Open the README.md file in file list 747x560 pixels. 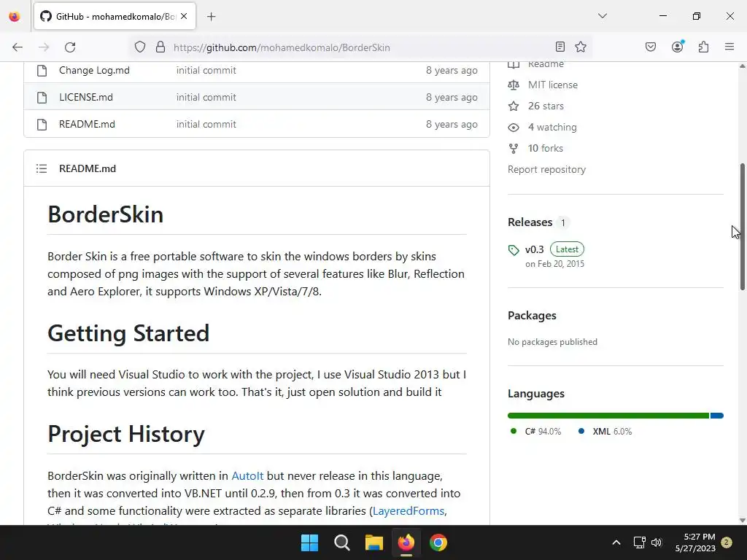tap(87, 124)
